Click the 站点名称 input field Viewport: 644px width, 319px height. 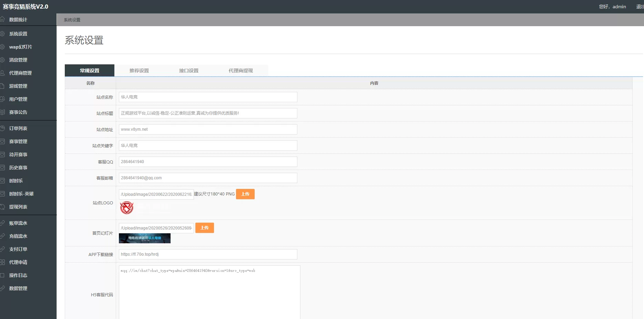pos(208,97)
